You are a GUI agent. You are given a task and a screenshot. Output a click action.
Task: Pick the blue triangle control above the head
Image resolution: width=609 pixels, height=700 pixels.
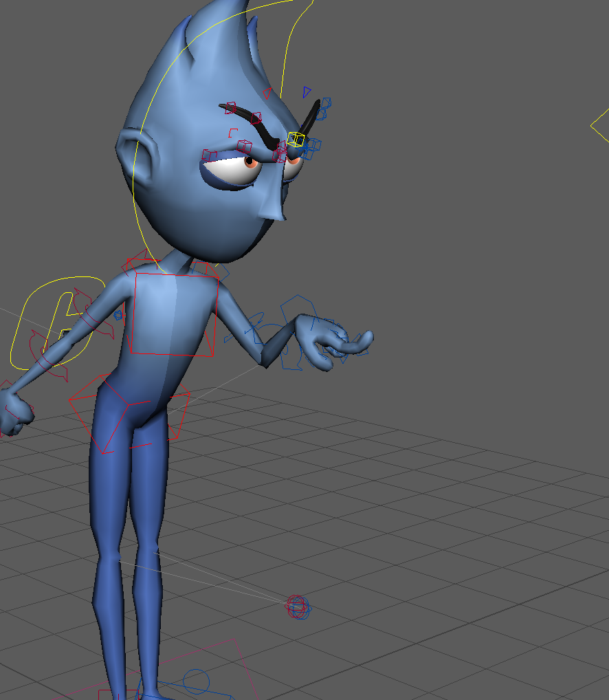click(306, 92)
